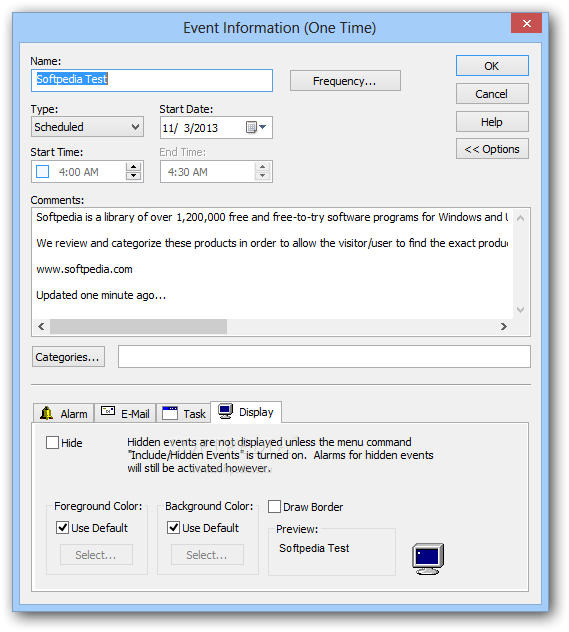Select the Display tab
This screenshot has width=569, height=632.
click(x=246, y=412)
